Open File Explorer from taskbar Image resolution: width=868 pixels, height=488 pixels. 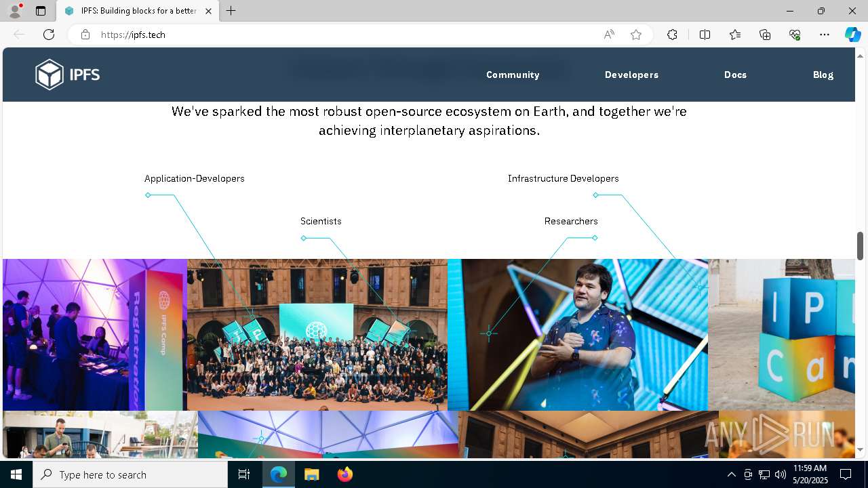(x=311, y=474)
